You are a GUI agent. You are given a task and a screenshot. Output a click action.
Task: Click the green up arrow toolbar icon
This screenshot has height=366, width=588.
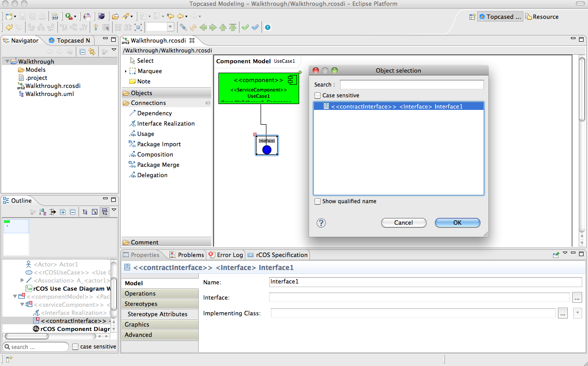[223, 27]
